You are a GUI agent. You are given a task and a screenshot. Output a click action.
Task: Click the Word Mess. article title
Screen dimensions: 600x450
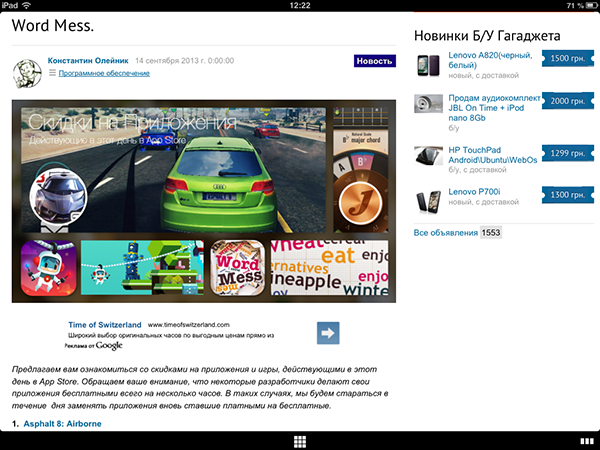(53, 26)
